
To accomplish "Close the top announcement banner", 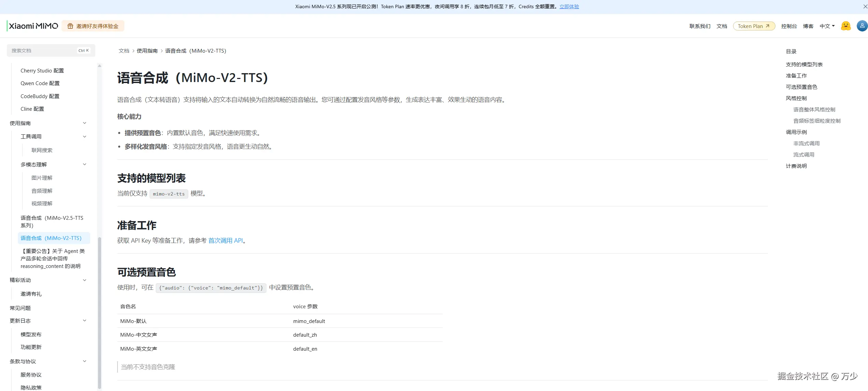I will pyautogui.click(x=865, y=6).
